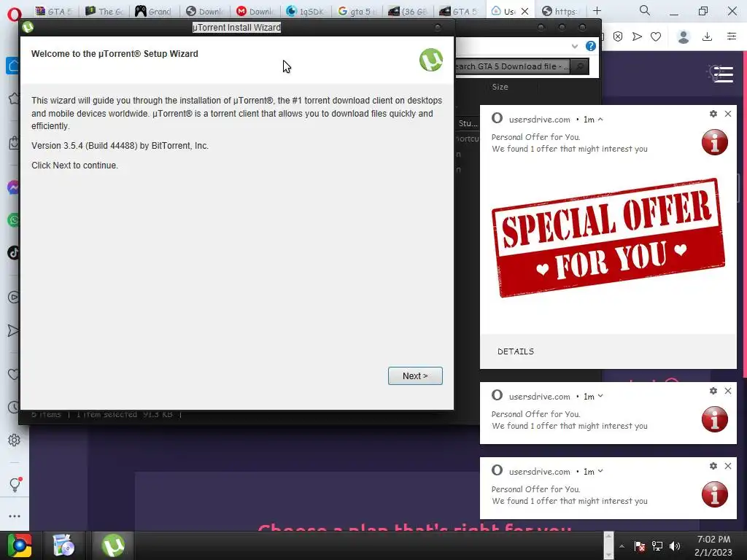
Task: Show hidden system tray icons arrow
Action: point(622,546)
